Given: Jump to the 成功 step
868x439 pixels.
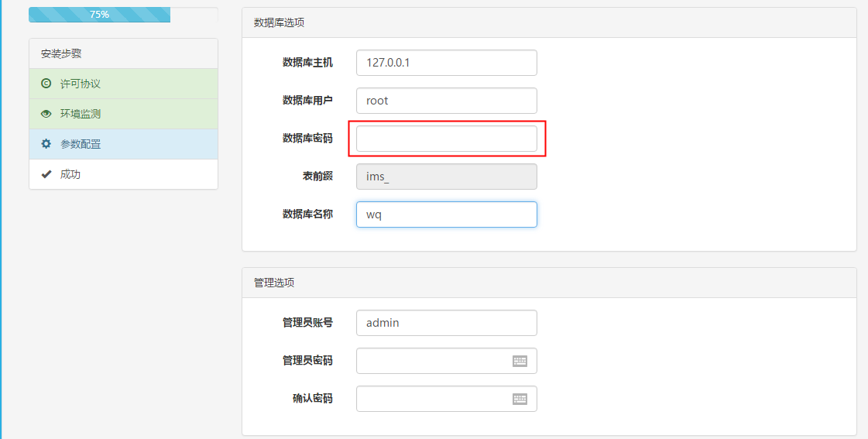Looking at the screenshot, I should 70,174.
